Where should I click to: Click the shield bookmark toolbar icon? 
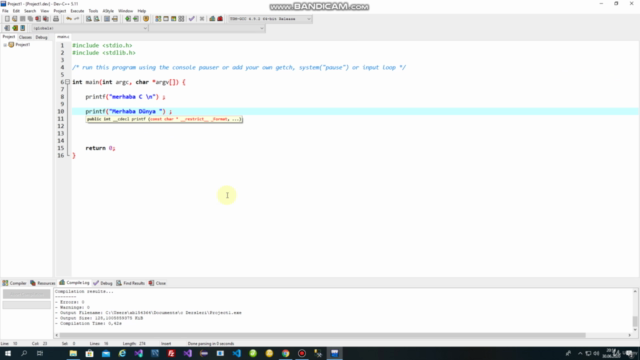click(146, 19)
